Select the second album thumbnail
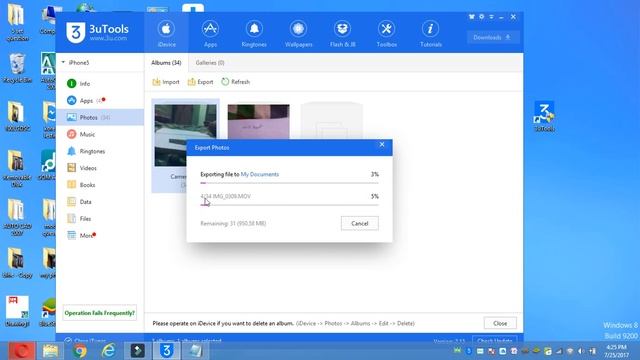Viewport: 640px width, 360px height. (258, 122)
